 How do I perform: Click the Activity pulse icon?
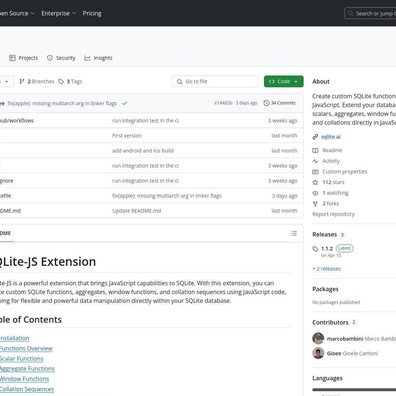click(315, 161)
